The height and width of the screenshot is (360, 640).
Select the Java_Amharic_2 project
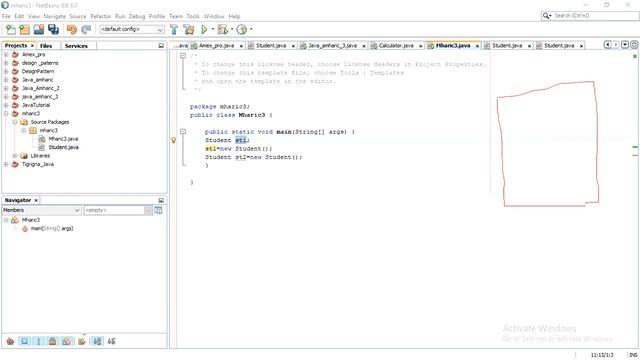click(40, 88)
